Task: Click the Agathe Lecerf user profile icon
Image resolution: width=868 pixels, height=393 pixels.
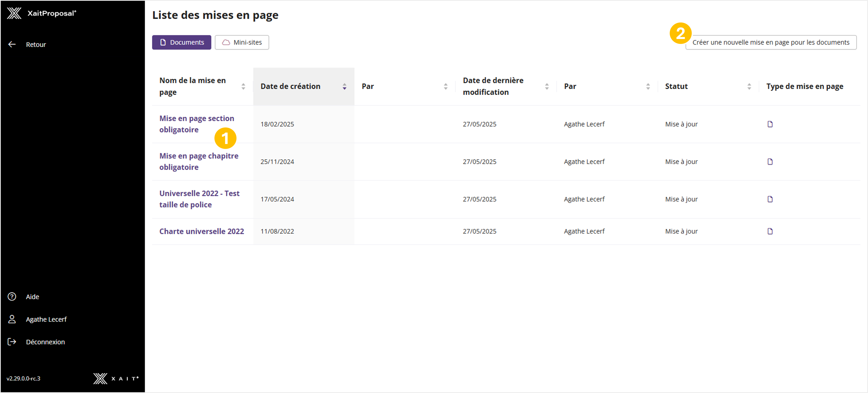Action: point(12,319)
